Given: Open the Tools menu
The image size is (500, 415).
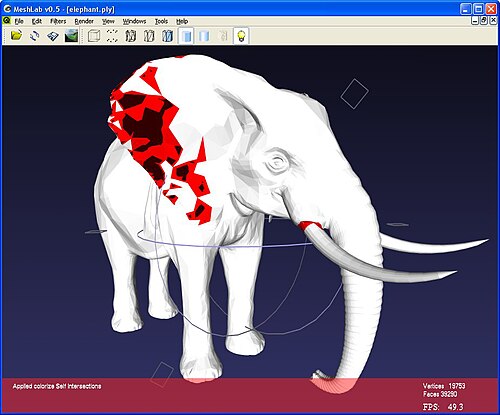Looking at the screenshot, I should (161, 21).
